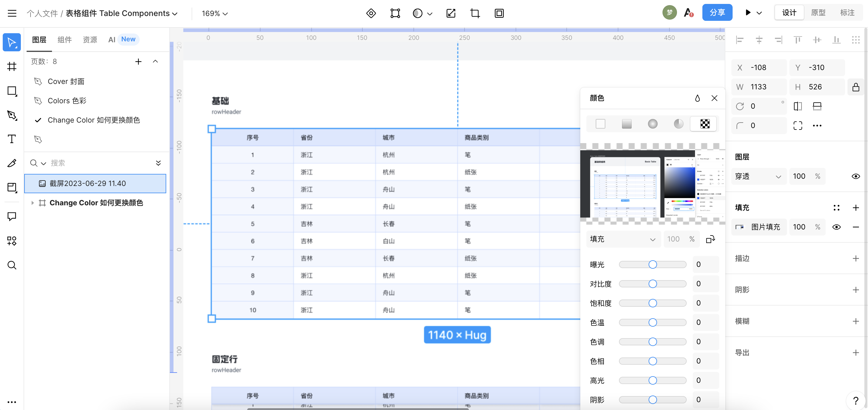Add an 导出 export setting
Viewport: 868px width, 410px height.
[856, 353]
